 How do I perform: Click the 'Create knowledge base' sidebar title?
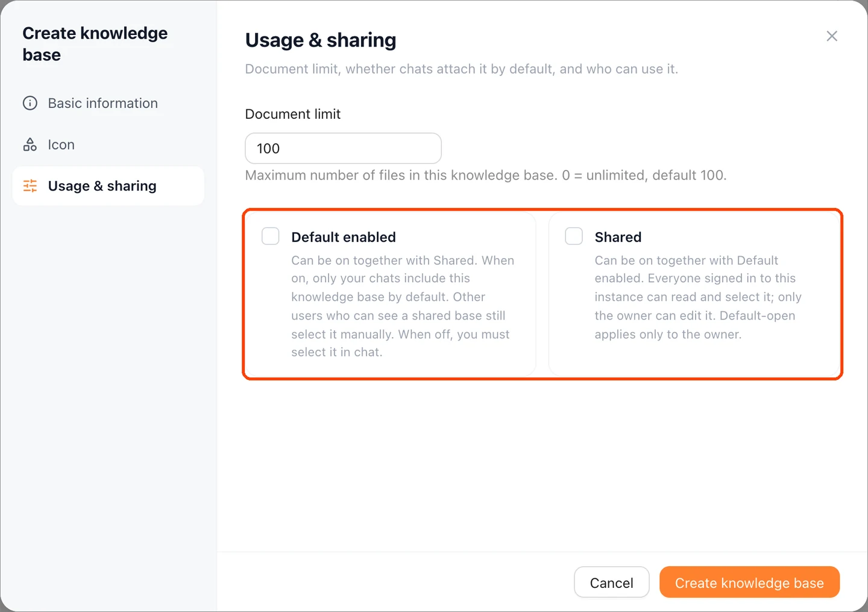[x=95, y=44]
